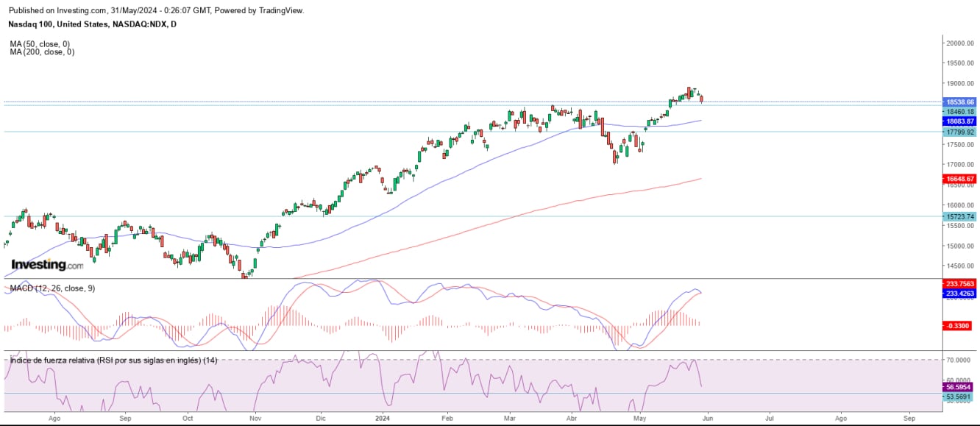
Task: Click the 16000.00 price axis label
Action: click(960, 205)
